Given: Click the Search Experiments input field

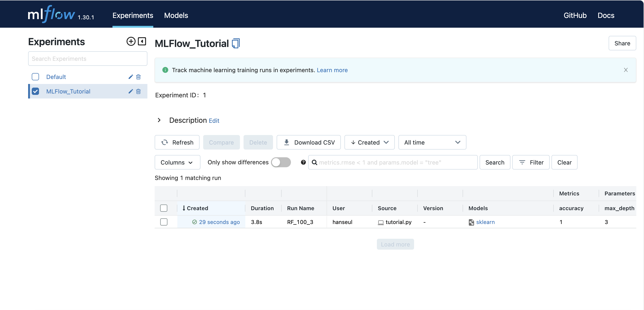Looking at the screenshot, I should pos(88,59).
